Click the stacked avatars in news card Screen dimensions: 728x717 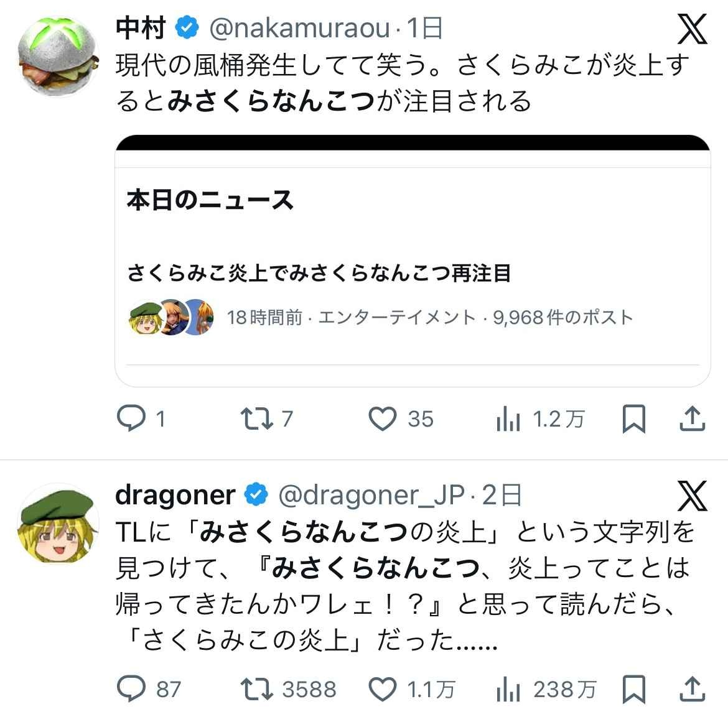click(x=170, y=317)
